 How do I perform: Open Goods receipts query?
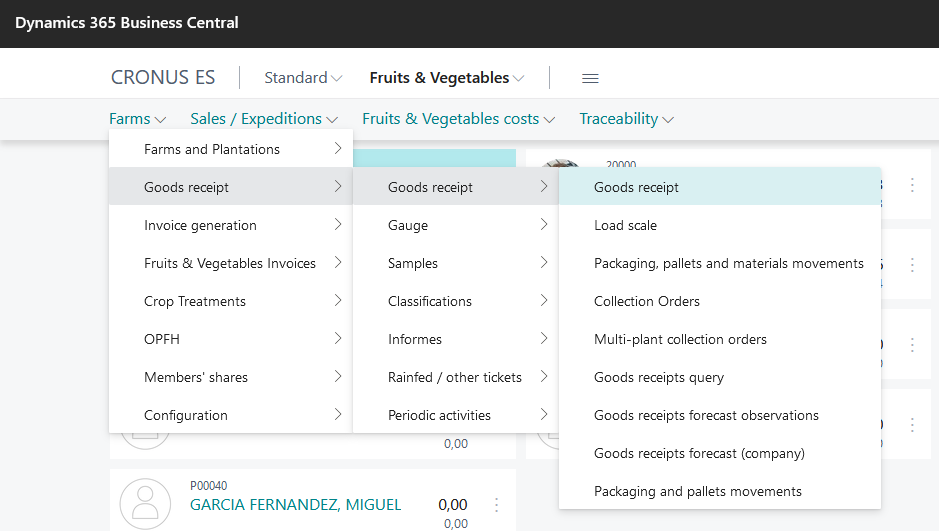tap(720, 377)
